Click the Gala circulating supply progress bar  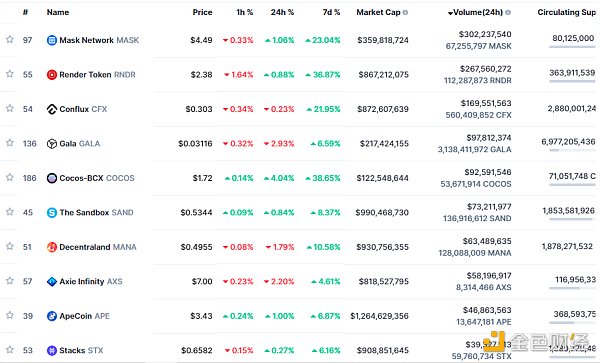click(572, 150)
